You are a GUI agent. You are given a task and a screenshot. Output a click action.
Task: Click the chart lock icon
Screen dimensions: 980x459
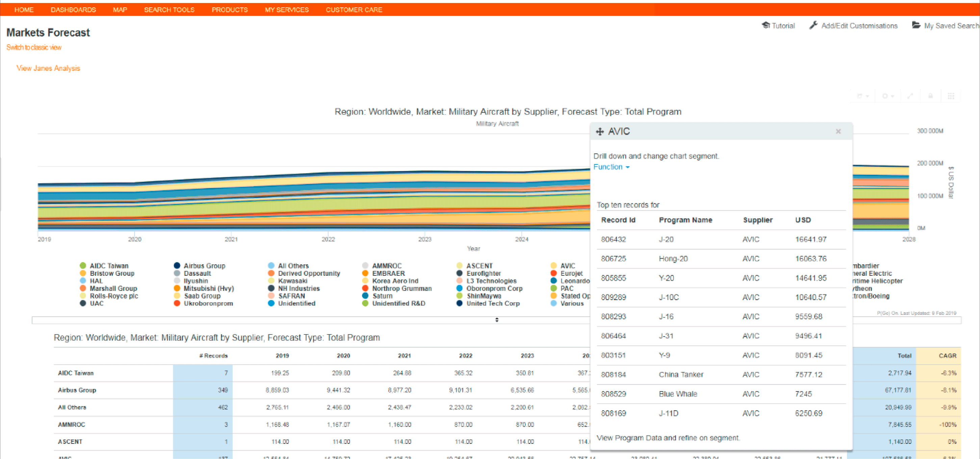pos(931,96)
